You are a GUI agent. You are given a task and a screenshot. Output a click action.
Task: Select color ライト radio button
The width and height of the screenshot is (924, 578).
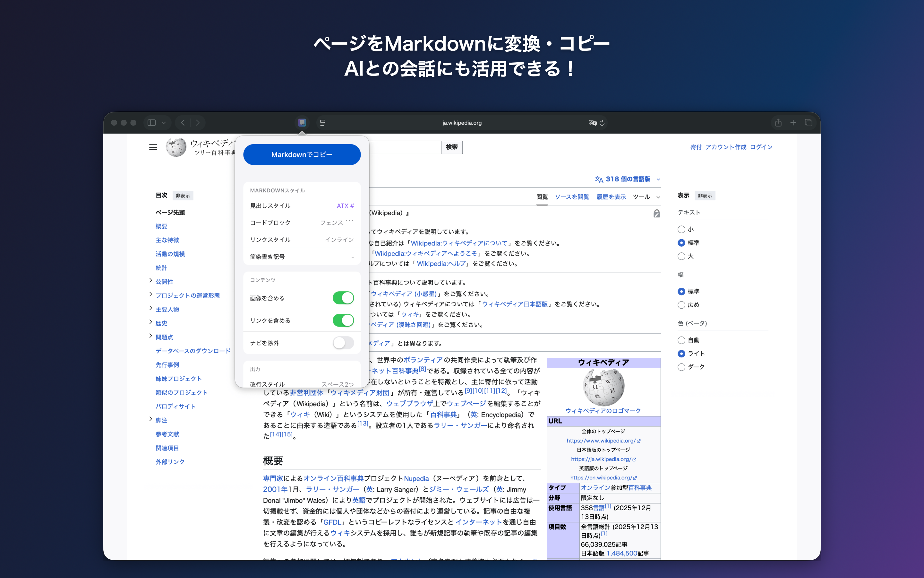[x=681, y=354]
